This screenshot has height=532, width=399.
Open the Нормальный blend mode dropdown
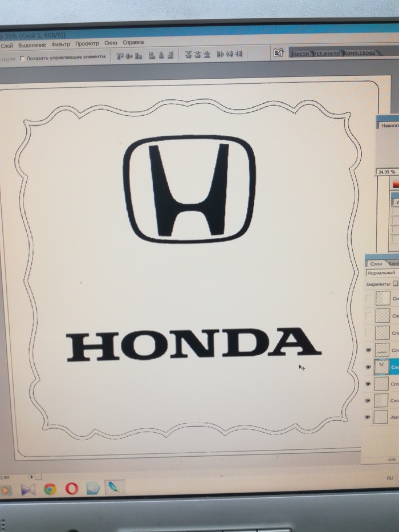pyautogui.click(x=382, y=273)
